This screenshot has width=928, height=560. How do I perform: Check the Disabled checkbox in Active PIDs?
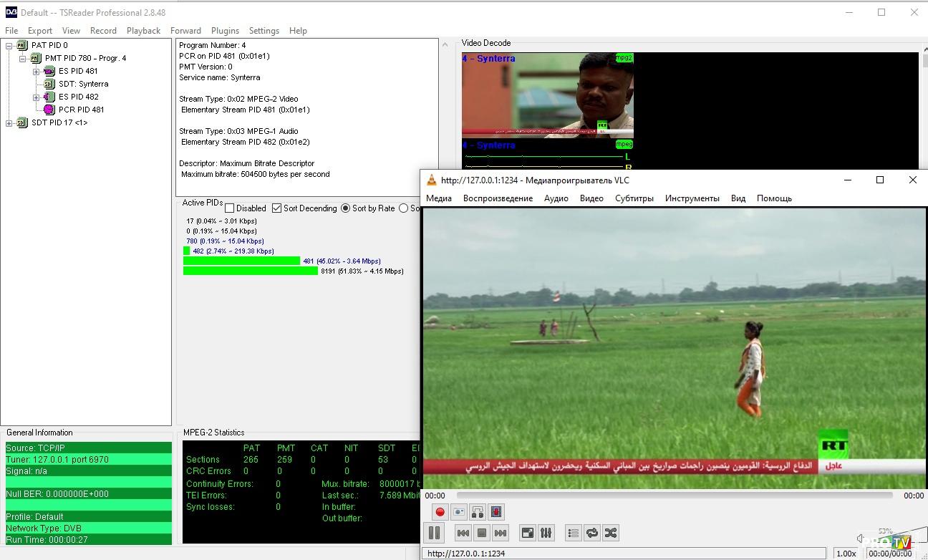(230, 208)
